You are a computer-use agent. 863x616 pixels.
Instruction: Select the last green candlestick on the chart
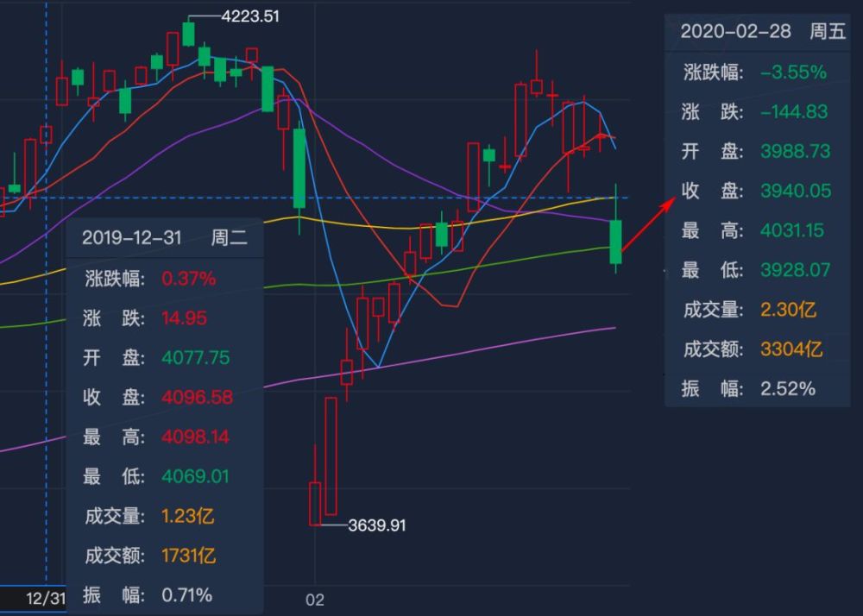point(616,241)
